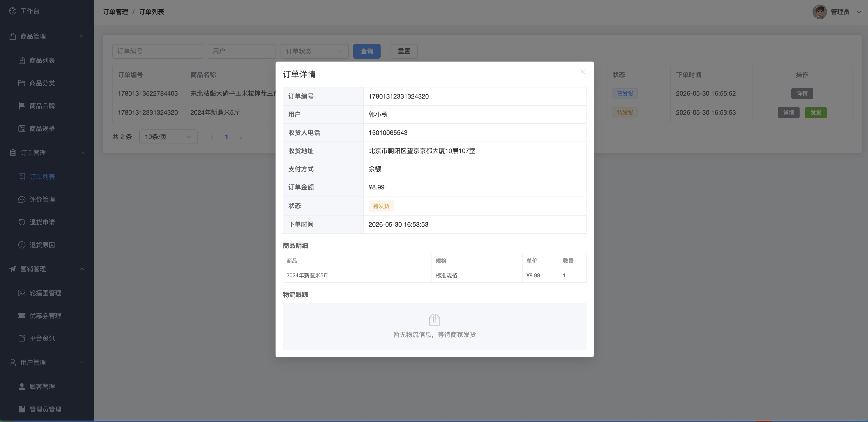
Task: Click the 商品分类 folder icon
Action: 22,83
